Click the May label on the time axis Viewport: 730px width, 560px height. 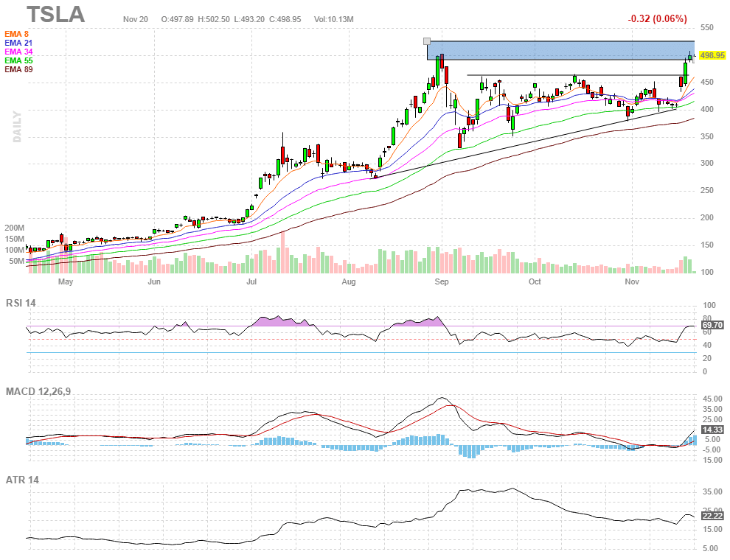click(66, 281)
